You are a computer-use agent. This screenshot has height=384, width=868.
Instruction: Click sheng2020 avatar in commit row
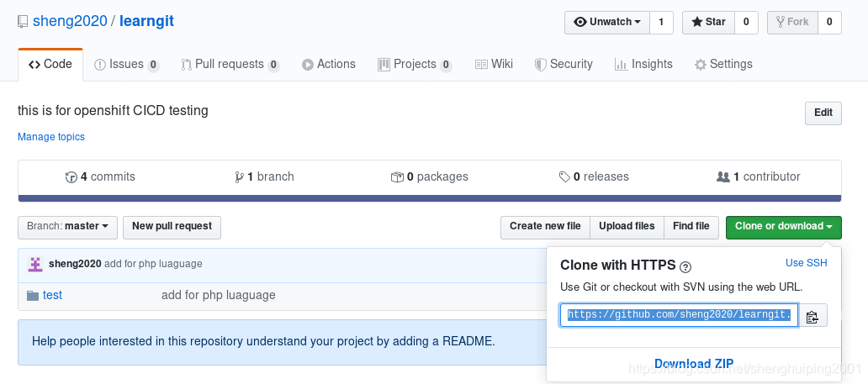pos(35,264)
